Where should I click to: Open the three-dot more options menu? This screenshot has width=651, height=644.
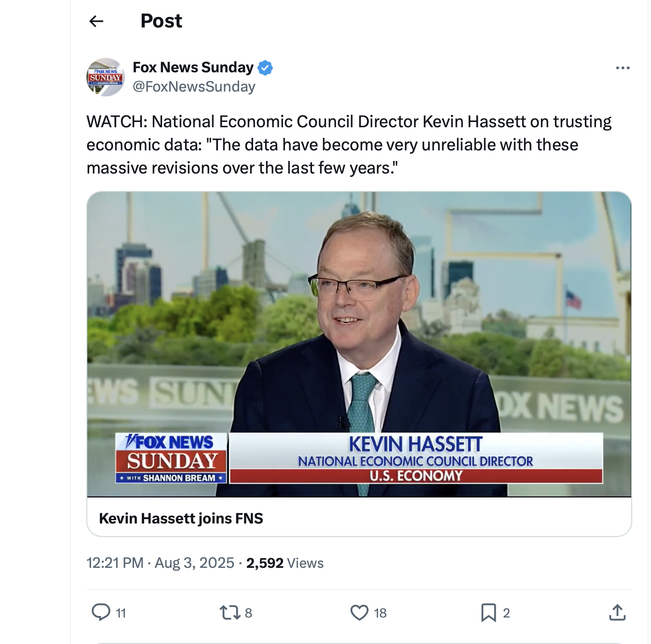[x=623, y=68]
